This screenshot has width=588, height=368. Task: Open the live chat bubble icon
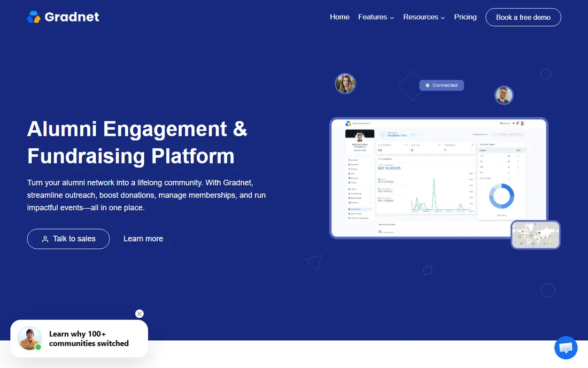point(566,348)
